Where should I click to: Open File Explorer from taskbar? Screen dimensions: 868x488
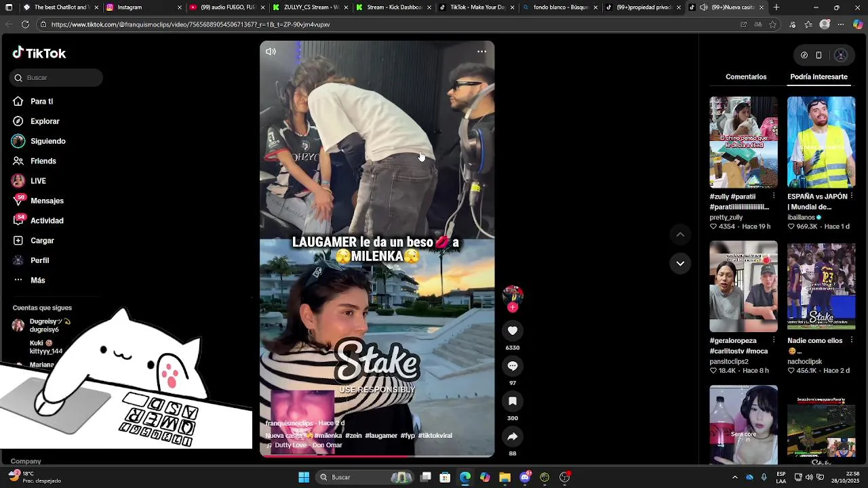[505, 477]
